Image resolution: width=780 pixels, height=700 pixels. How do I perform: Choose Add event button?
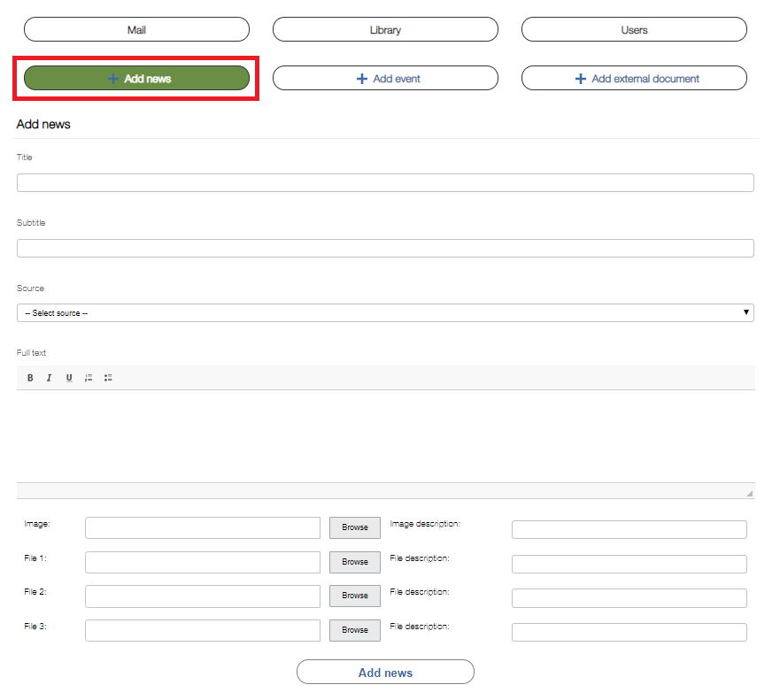pyautogui.click(x=385, y=78)
